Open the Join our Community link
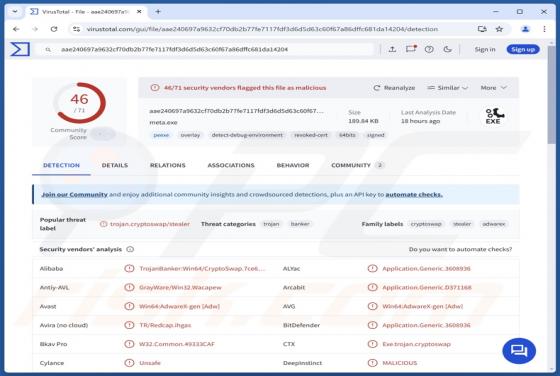The width and height of the screenshot is (560, 376). [74, 195]
